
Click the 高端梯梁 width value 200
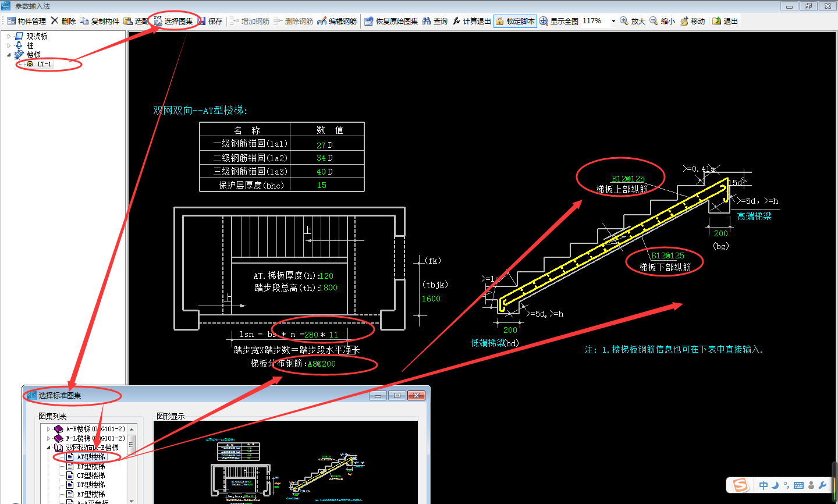pos(721,233)
